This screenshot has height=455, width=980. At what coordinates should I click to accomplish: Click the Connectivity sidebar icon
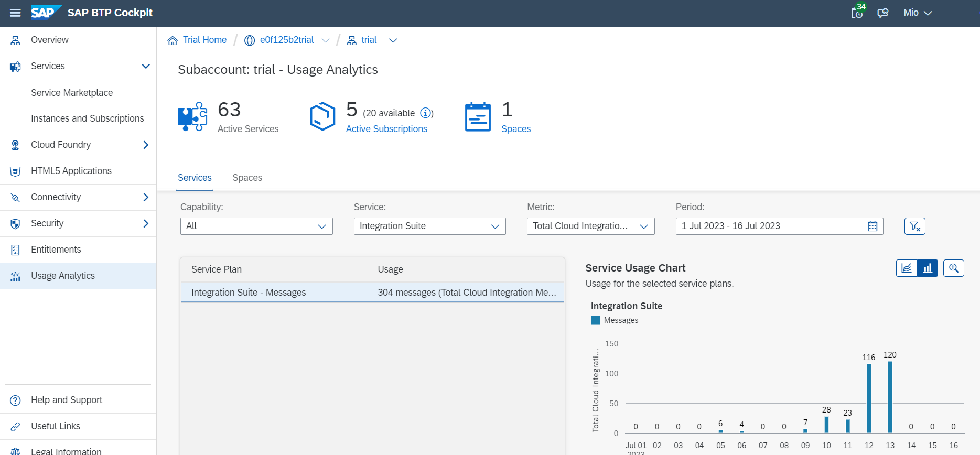click(15, 197)
